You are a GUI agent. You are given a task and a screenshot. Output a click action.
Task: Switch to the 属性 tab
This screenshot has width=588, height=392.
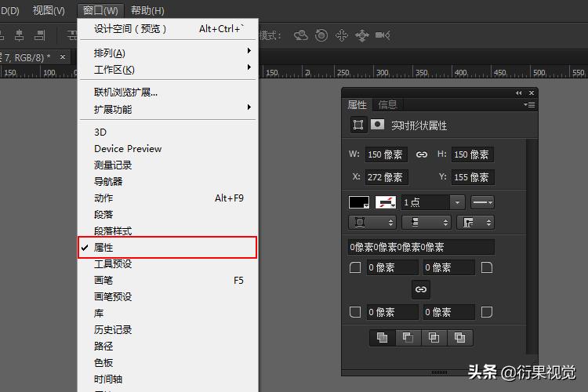357,104
